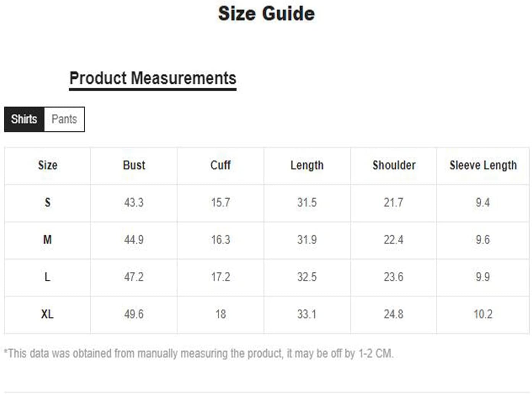Click the Length column header
The width and height of the screenshot is (532, 394).
tap(307, 165)
